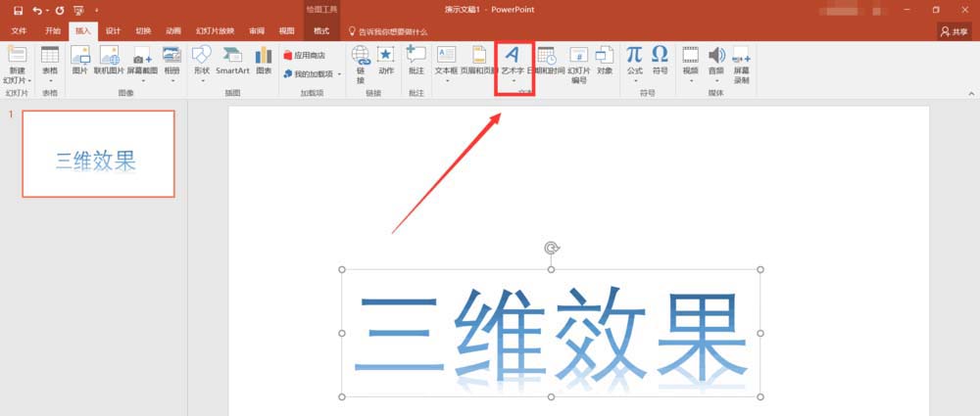
Task: Click the Share (共享) button
Action: [x=955, y=31]
